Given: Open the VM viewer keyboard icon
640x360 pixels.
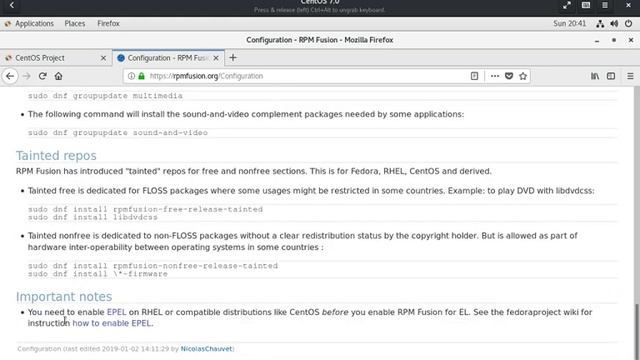Looking at the screenshot, I should click(x=586, y=5).
